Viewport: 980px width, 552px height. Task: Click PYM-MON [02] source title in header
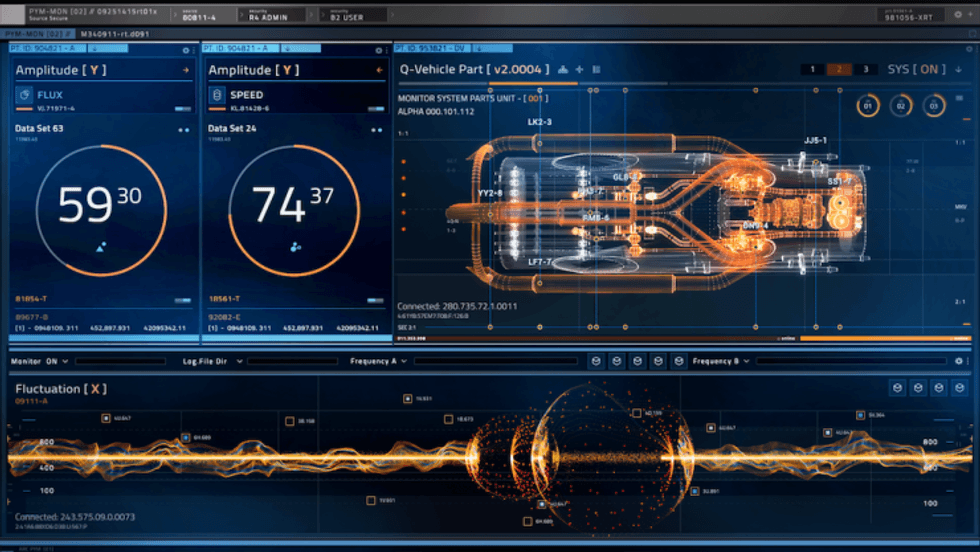pyautogui.click(x=92, y=11)
